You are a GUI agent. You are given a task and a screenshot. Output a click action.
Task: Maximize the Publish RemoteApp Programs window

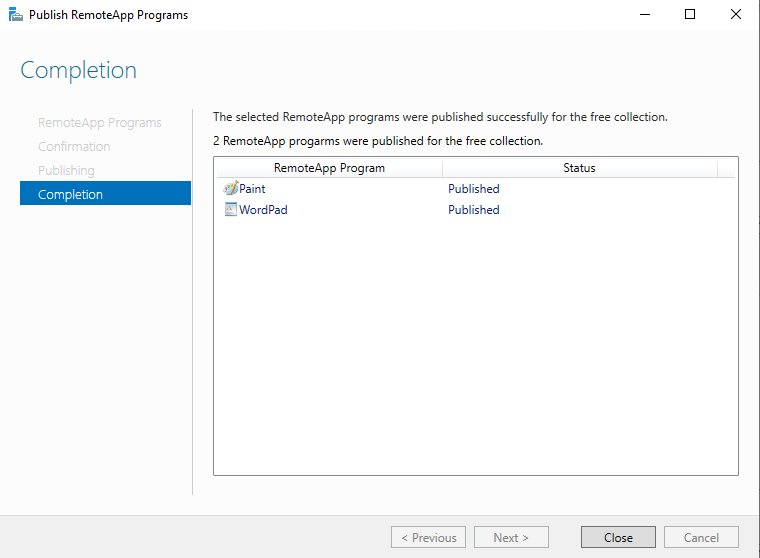click(690, 15)
